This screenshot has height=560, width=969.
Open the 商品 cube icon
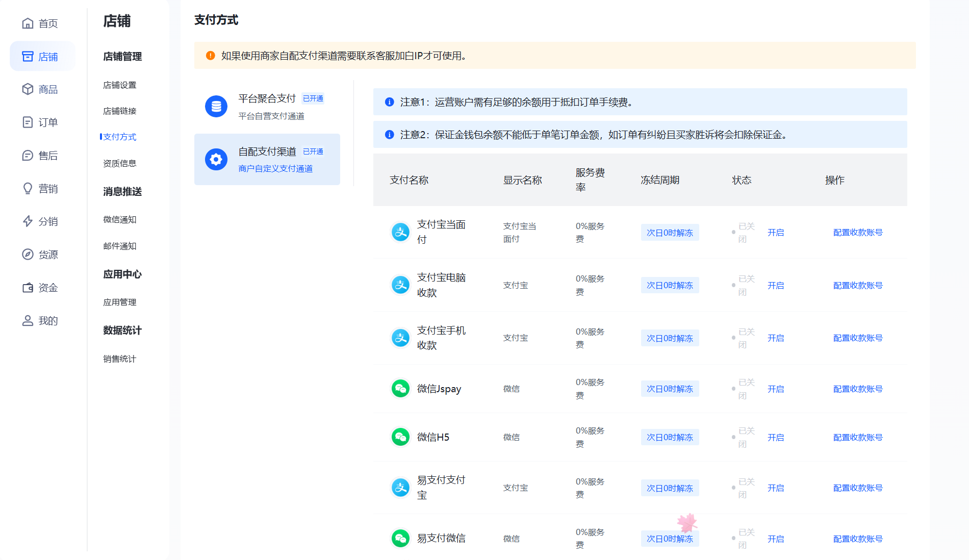pos(28,89)
